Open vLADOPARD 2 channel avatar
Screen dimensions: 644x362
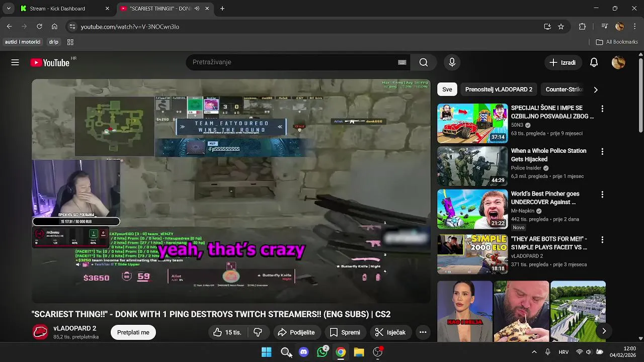coord(40,332)
